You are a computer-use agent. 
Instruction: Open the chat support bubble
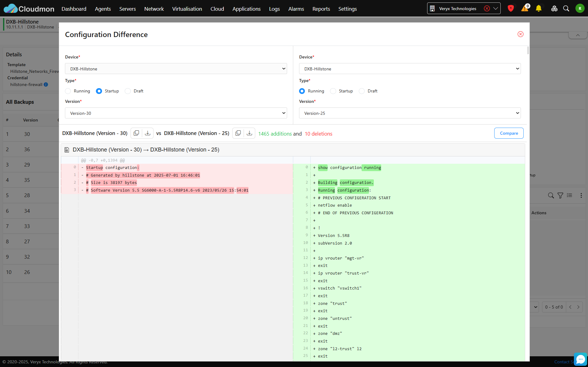580,359
